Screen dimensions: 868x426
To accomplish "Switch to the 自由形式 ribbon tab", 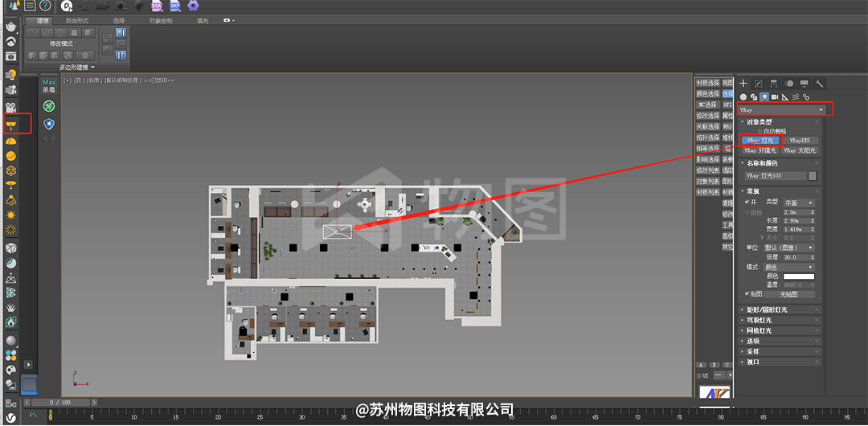I will coord(77,19).
